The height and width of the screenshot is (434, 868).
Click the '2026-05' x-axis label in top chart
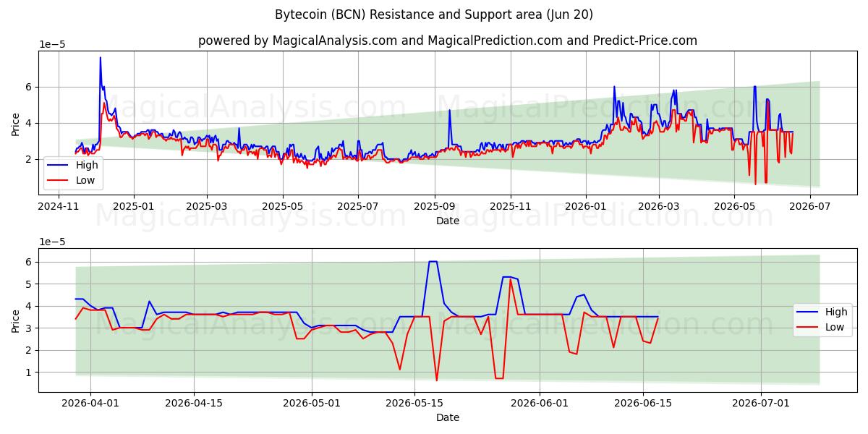coord(734,206)
